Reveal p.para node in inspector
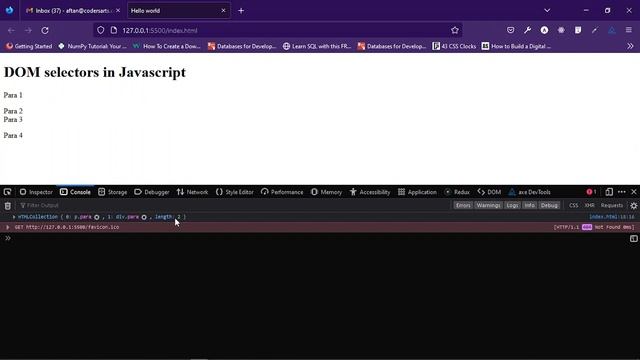This screenshot has height=360, width=640. tap(97, 217)
